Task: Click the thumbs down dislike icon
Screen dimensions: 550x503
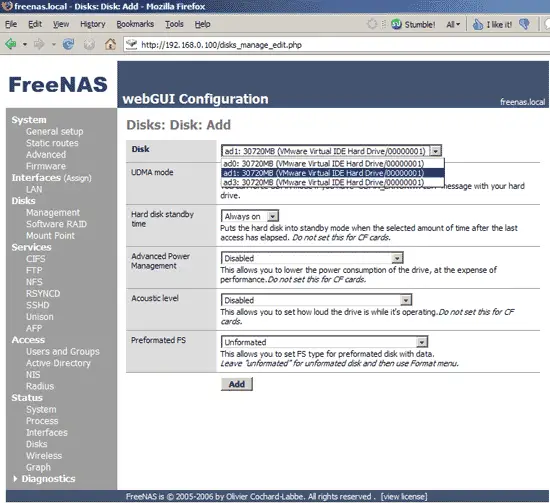Action: (x=524, y=24)
